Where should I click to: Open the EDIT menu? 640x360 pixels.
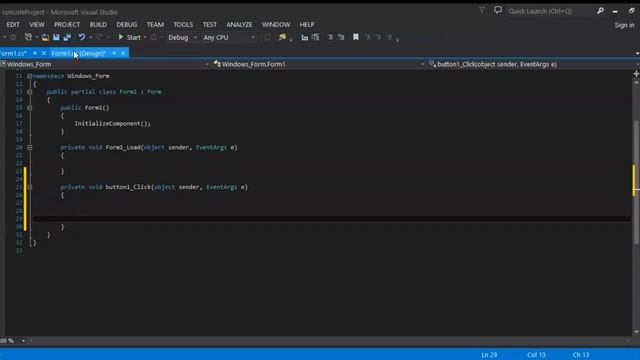[x=13, y=24]
